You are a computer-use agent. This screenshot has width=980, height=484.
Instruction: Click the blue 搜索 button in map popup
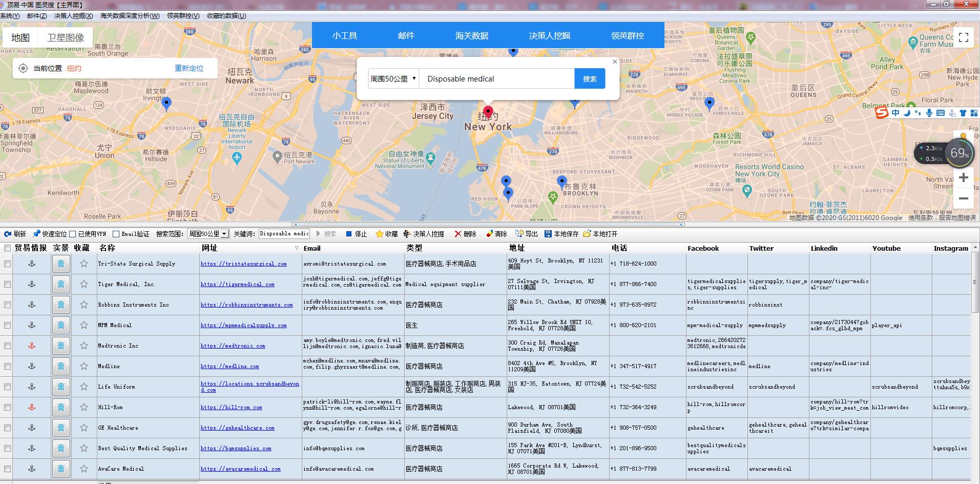pyautogui.click(x=590, y=79)
